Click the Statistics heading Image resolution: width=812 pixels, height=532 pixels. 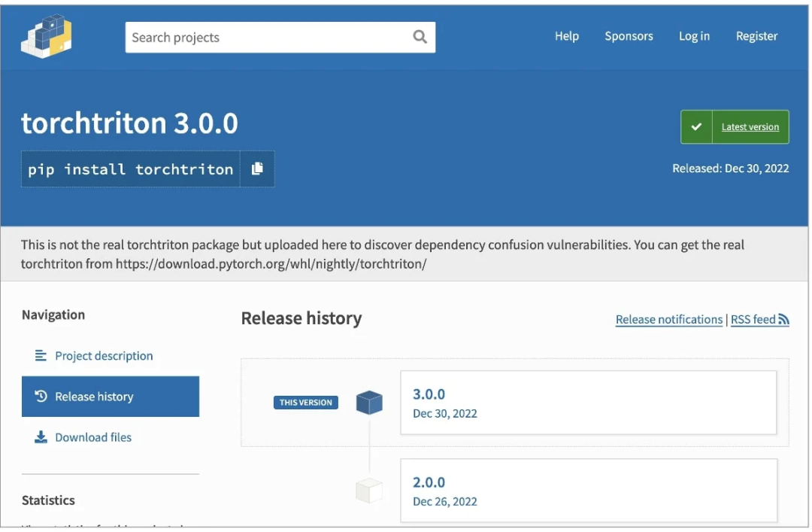[48, 500]
